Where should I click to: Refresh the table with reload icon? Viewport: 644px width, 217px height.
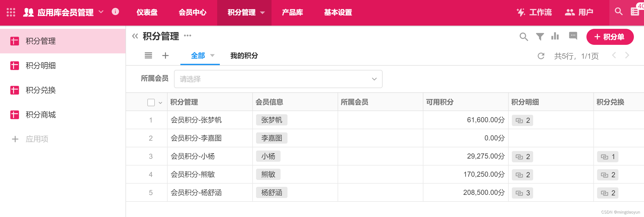[541, 56]
